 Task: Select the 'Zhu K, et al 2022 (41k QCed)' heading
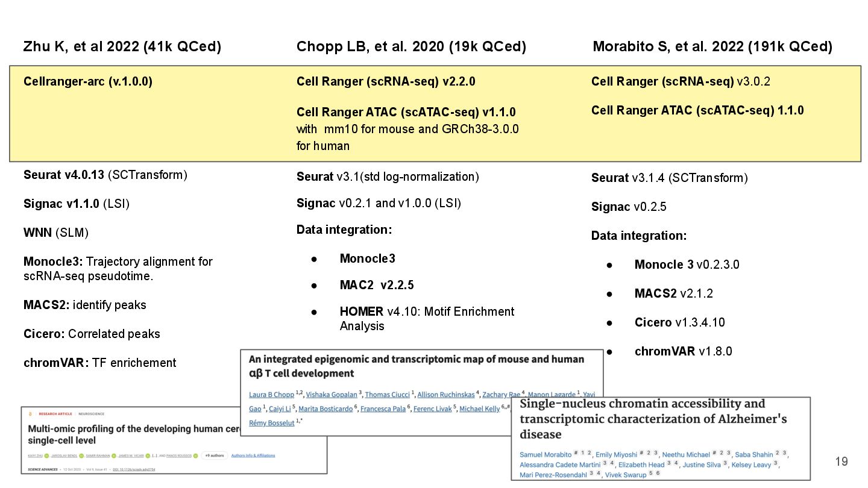122,47
